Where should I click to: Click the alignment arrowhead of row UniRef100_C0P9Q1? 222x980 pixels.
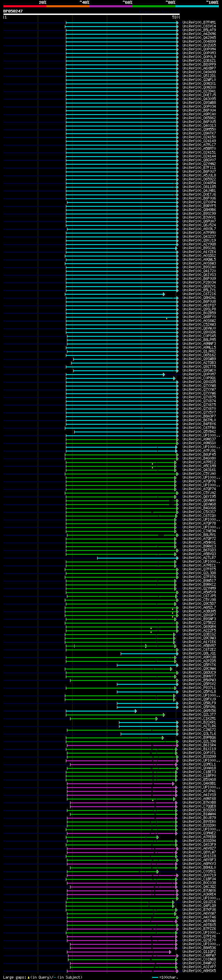tap(174, 378)
